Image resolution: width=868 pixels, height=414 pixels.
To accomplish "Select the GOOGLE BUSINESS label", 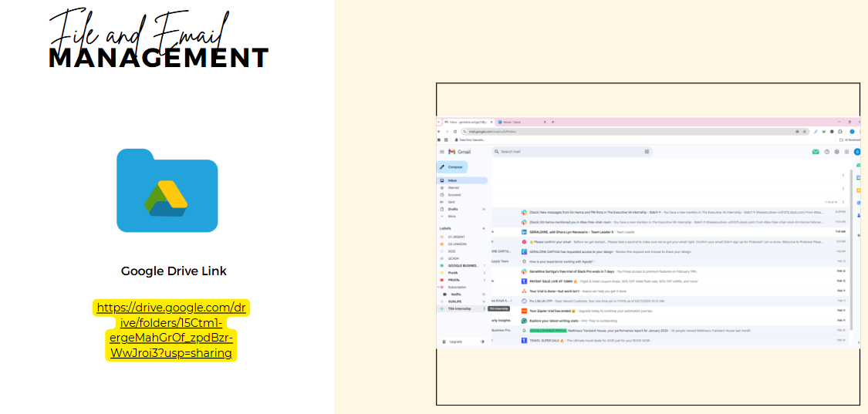I will point(462,266).
